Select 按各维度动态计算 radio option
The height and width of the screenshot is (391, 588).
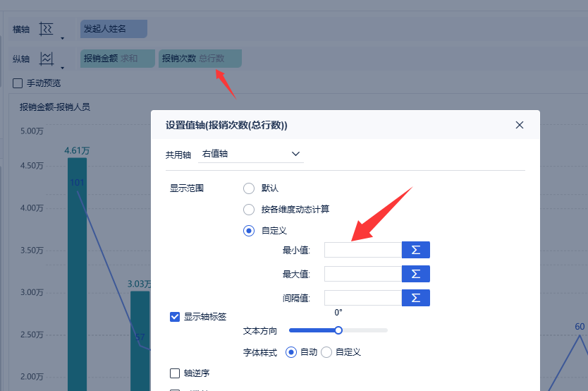(249, 210)
